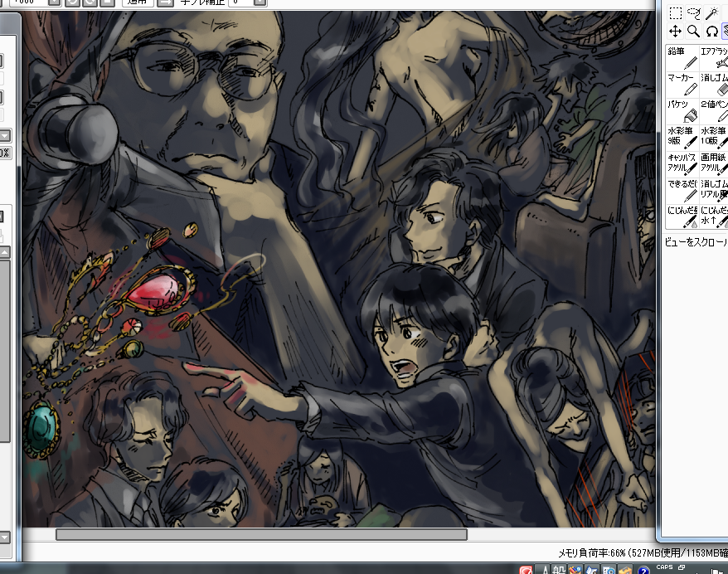Select the rectangular selection tool

[675, 13]
